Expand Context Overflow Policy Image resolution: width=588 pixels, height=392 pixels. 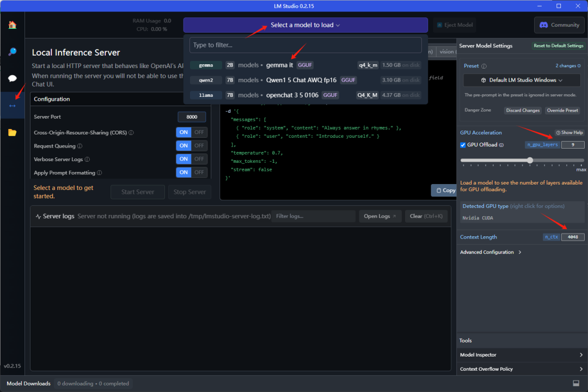coord(522,369)
